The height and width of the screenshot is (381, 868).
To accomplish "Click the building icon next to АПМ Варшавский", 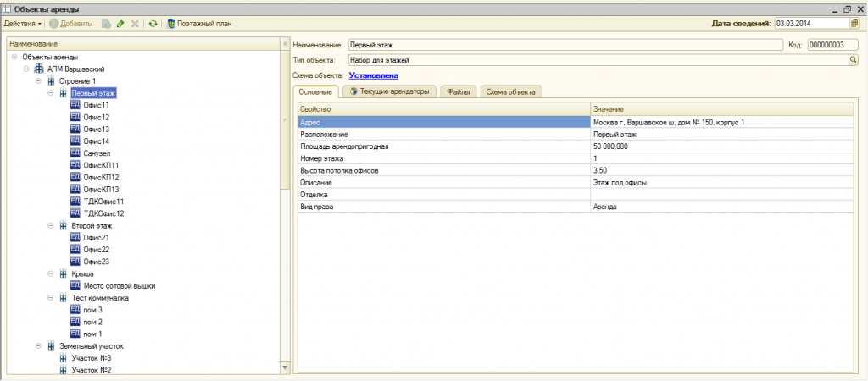I will click(x=39, y=69).
